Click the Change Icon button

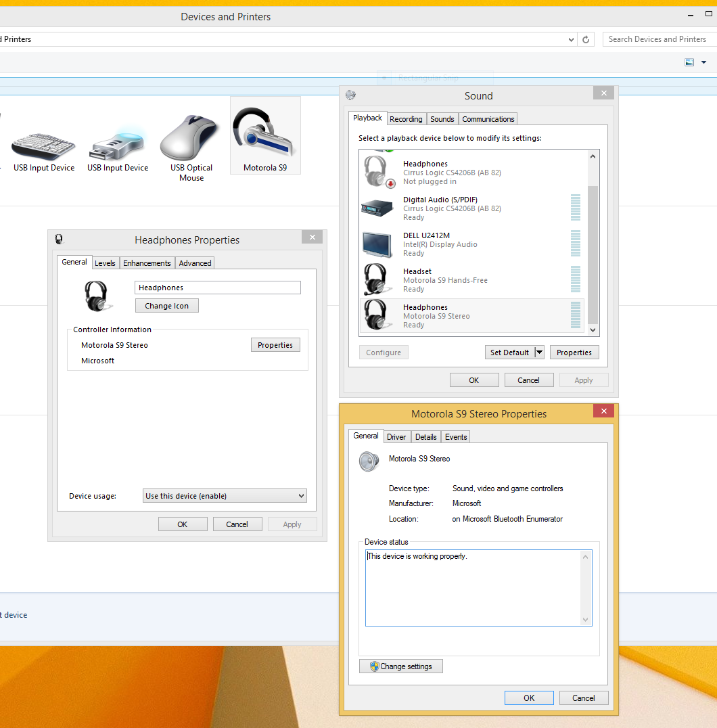tap(166, 306)
